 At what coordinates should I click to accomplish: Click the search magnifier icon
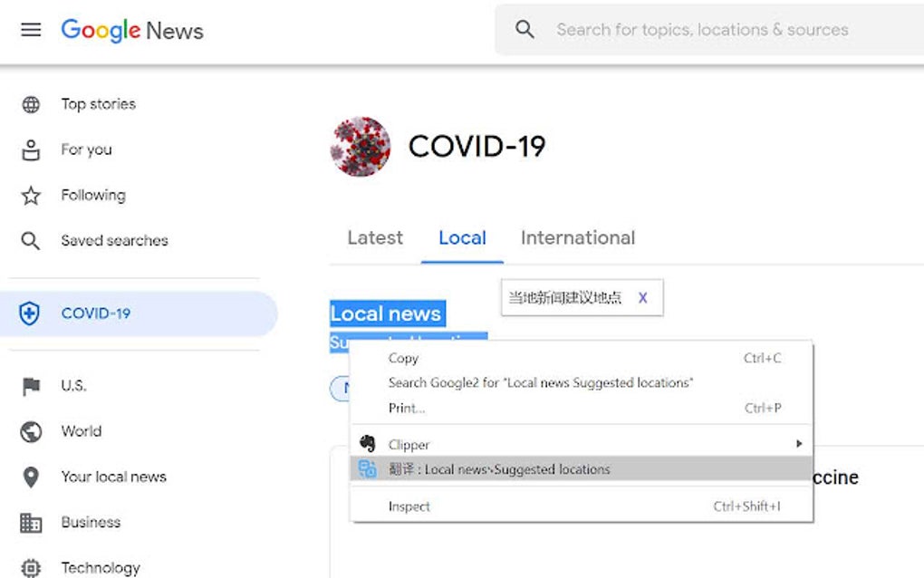click(524, 29)
